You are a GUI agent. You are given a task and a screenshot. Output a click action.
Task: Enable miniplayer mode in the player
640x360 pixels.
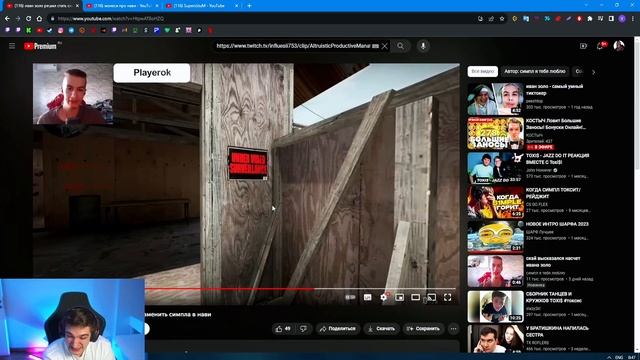(400, 298)
